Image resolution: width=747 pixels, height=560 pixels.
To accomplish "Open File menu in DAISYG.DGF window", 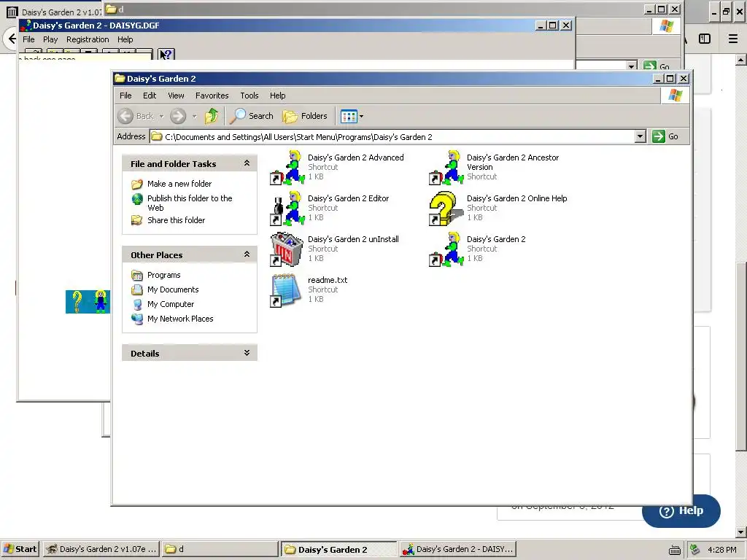I will (28, 39).
